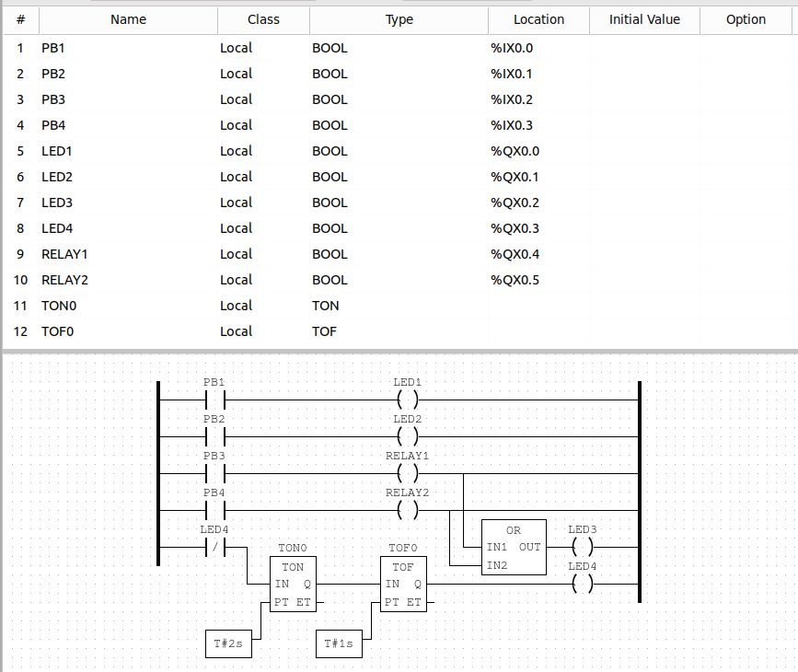The image size is (798, 672).
Task: Open Type cell of TON0 row
Action: 326,306
